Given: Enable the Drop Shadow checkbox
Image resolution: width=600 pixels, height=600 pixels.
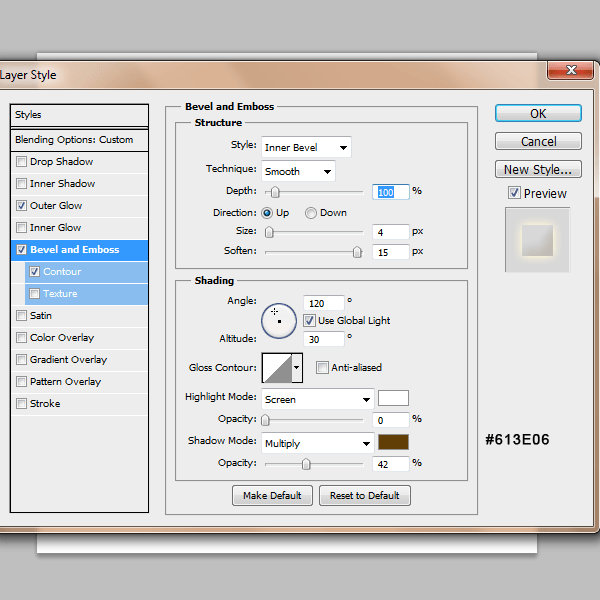Looking at the screenshot, I should tap(21, 162).
